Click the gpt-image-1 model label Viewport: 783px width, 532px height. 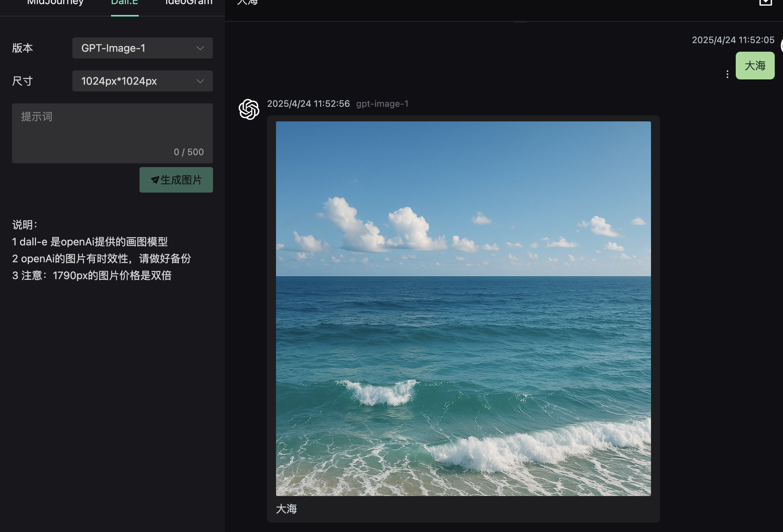382,104
